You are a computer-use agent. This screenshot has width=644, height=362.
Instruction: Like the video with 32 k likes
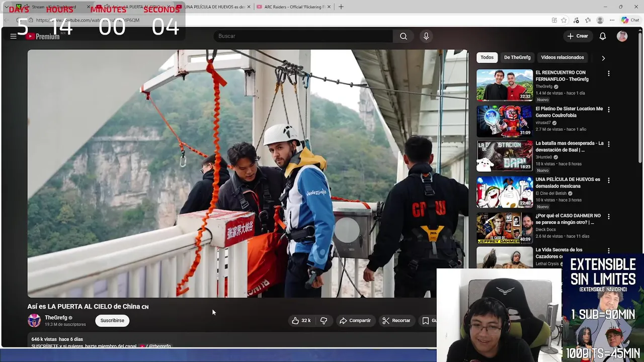(301, 320)
